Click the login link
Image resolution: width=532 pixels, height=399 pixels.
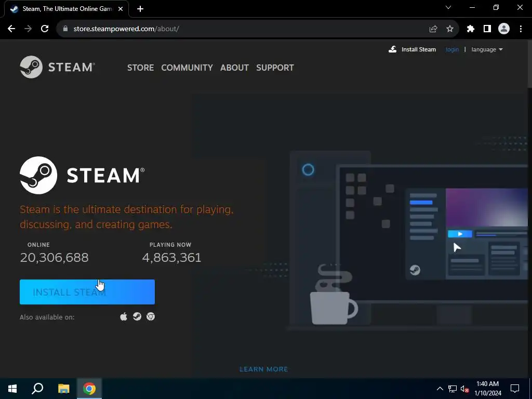[x=452, y=49]
